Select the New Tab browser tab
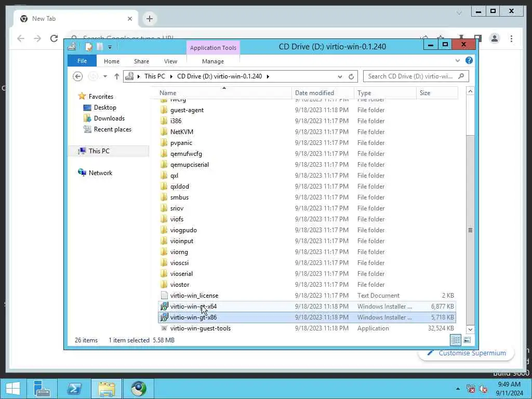 [x=76, y=19]
